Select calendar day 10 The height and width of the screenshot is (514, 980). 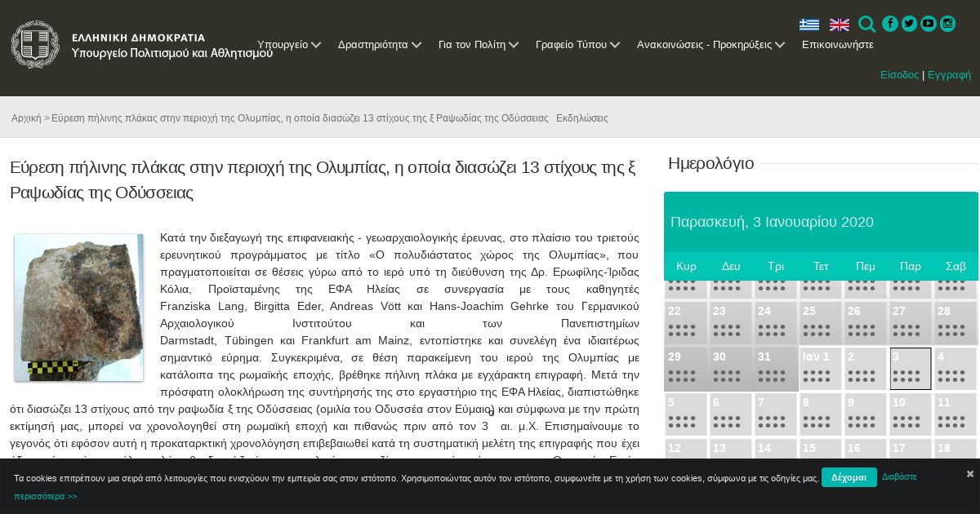click(x=910, y=414)
